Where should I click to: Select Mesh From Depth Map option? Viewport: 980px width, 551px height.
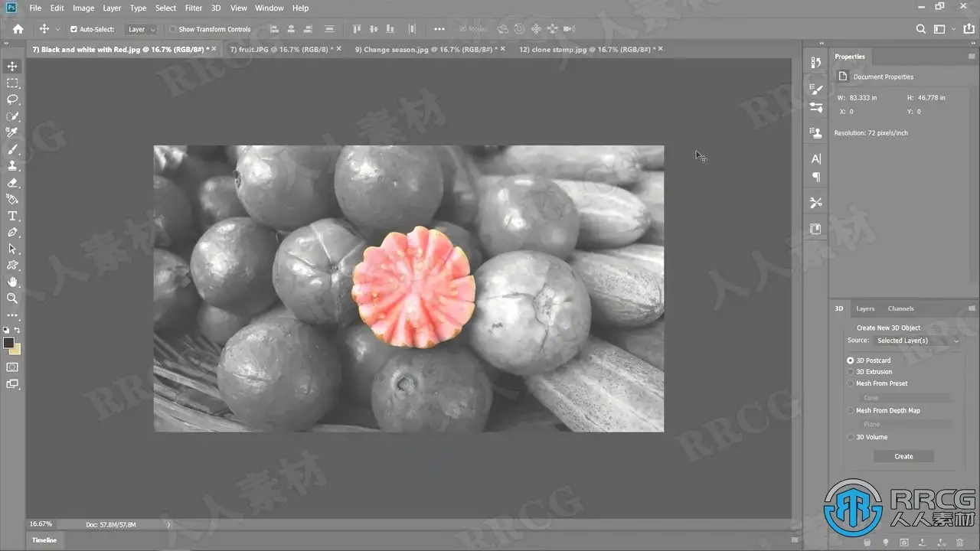(850, 410)
